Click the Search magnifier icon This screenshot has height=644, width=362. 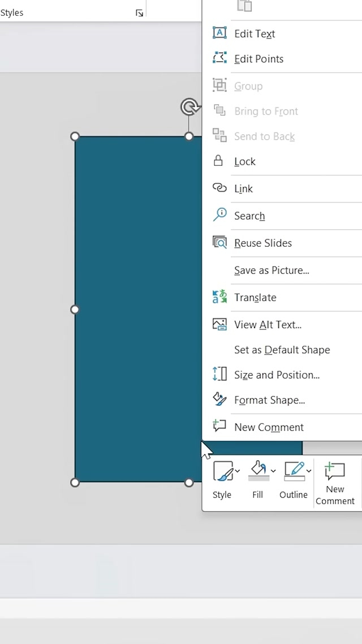coord(219,215)
